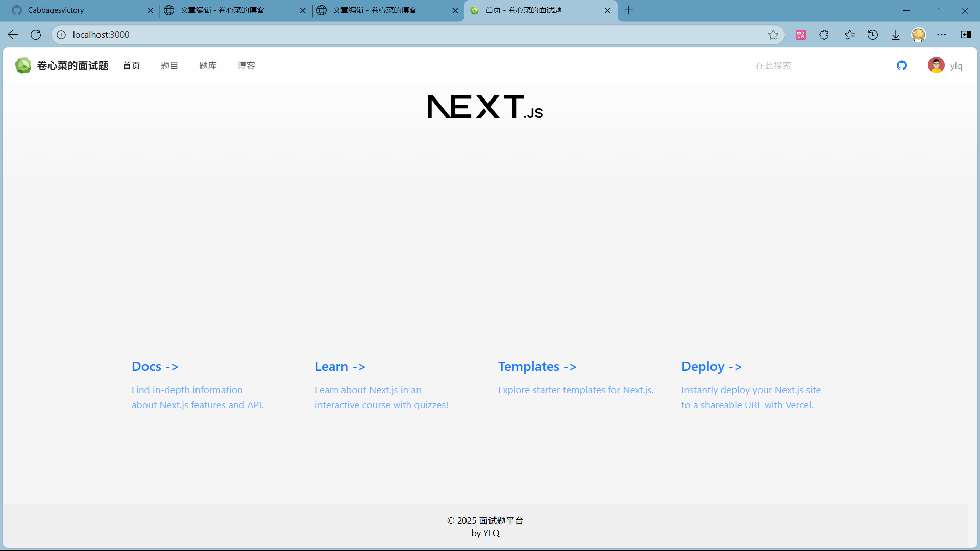980x551 pixels.
Task: Open 博客 in the site menu
Action: pyautogui.click(x=246, y=65)
